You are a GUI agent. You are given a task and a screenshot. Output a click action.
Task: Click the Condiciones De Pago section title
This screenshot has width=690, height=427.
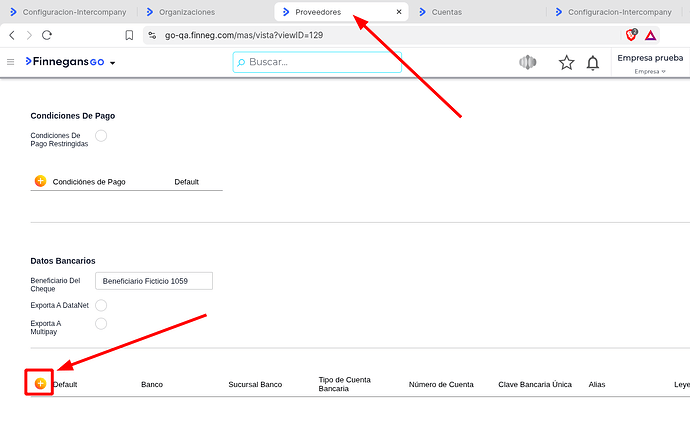tap(73, 115)
